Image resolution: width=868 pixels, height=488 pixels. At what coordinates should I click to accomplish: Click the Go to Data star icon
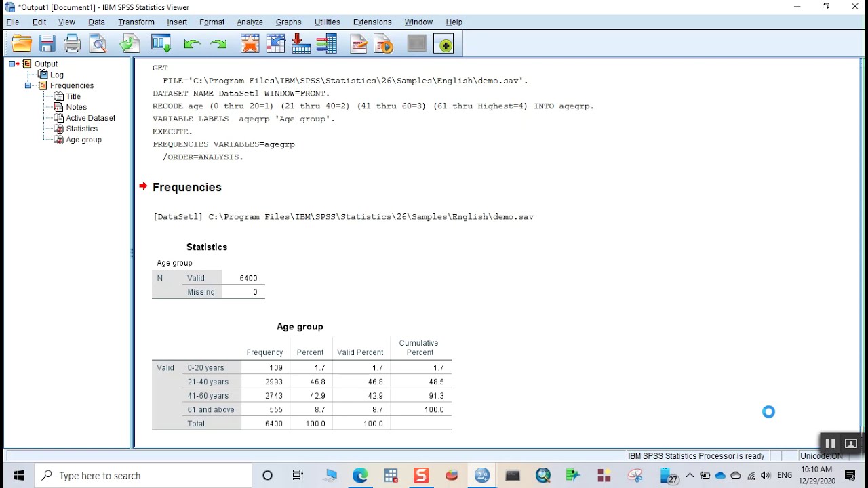[x=250, y=44]
